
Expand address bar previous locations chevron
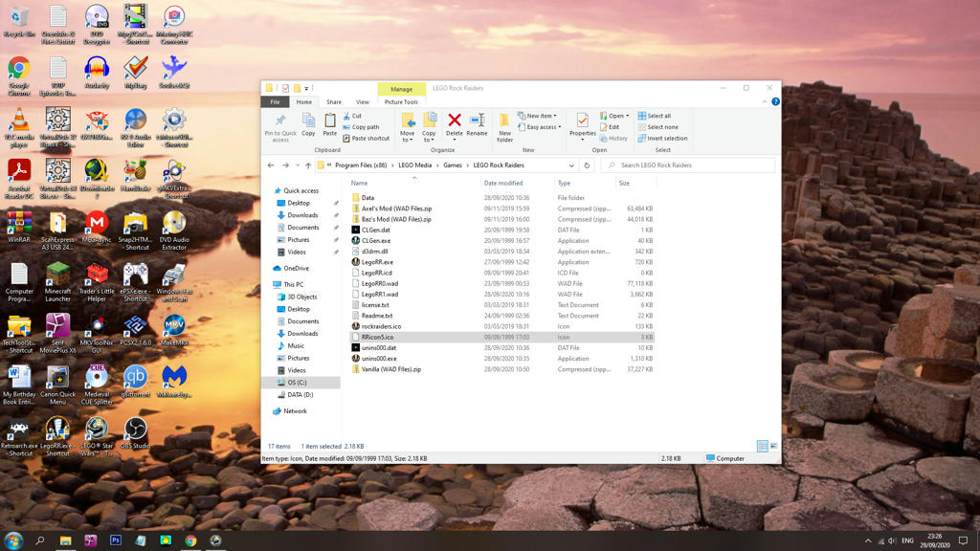[x=571, y=165]
